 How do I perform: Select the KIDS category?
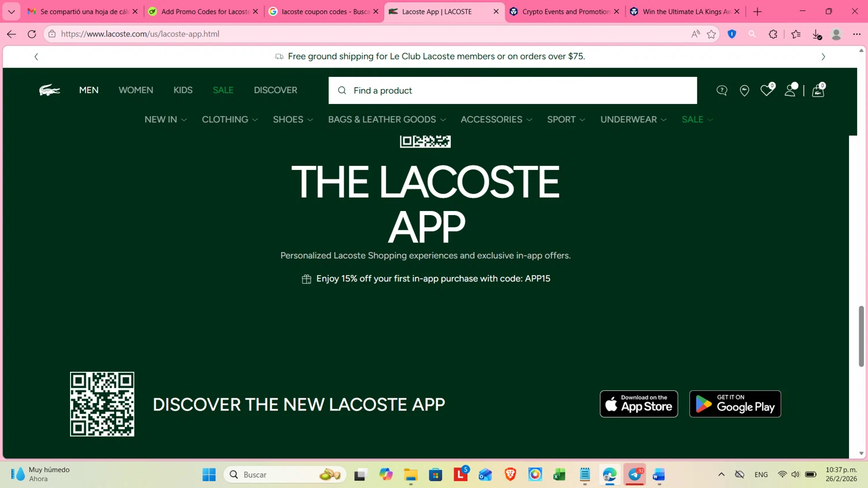[183, 90]
